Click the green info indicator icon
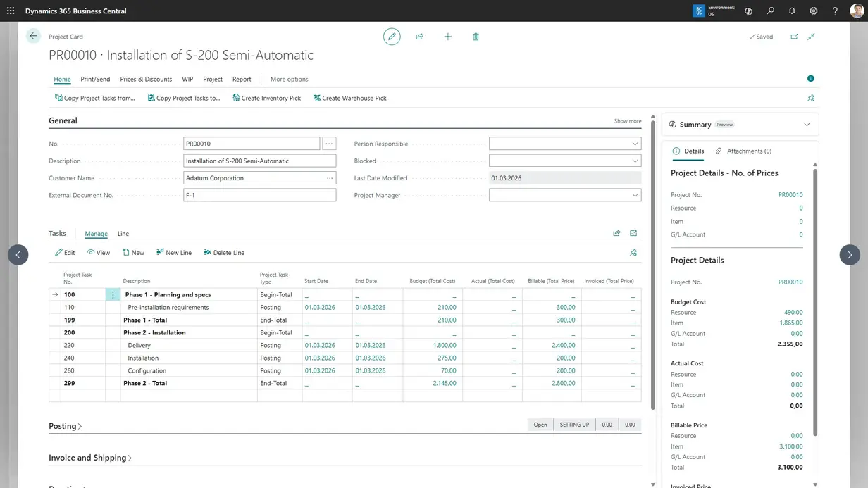Viewport: 868px width, 488px height. (810, 79)
